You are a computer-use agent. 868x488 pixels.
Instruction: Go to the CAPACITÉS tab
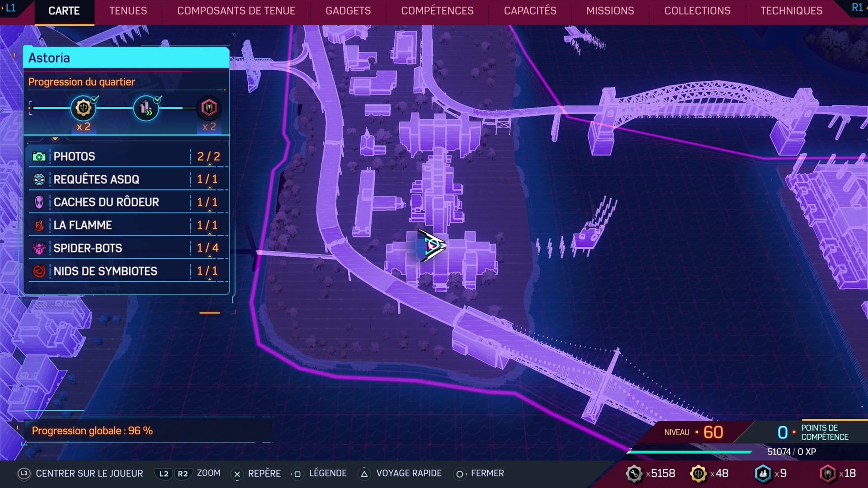(530, 11)
